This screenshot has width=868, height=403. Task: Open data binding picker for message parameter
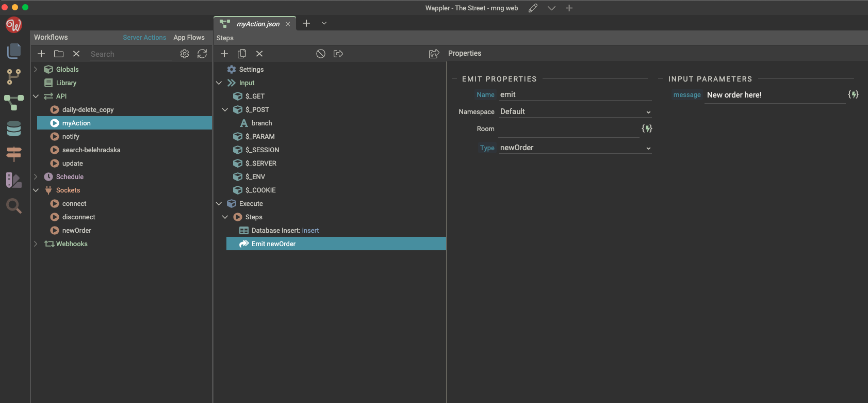[x=853, y=94]
